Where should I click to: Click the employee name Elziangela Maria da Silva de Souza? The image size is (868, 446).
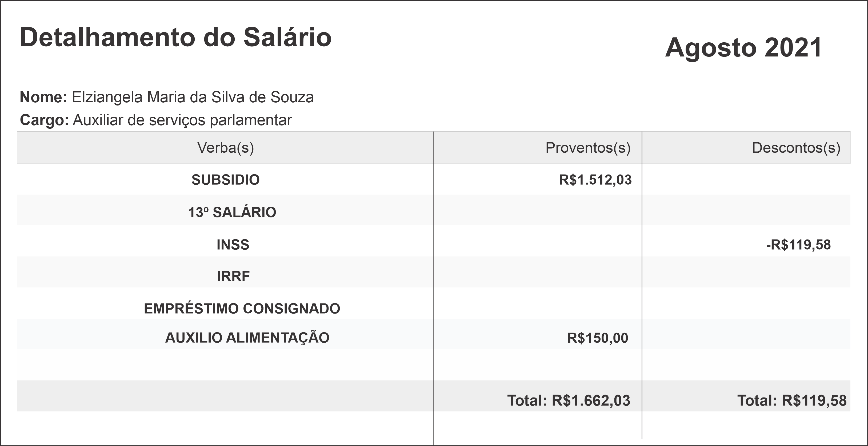(x=193, y=97)
